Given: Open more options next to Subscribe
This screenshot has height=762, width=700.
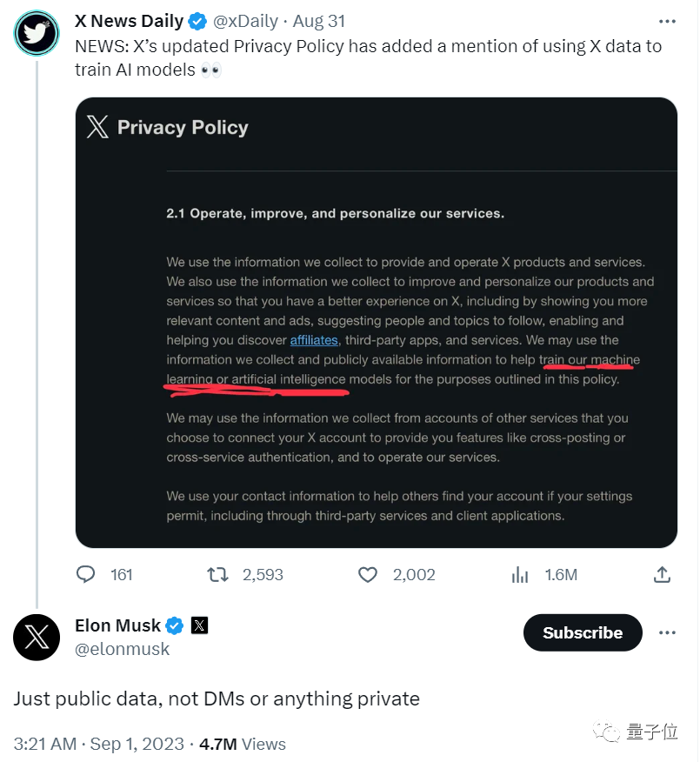Looking at the screenshot, I should pyautogui.click(x=667, y=632).
